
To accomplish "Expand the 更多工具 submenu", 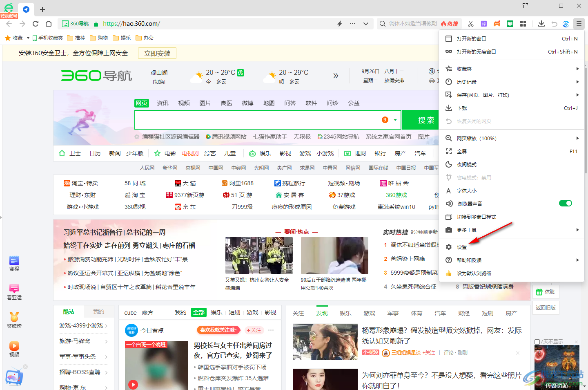I will tap(512, 230).
